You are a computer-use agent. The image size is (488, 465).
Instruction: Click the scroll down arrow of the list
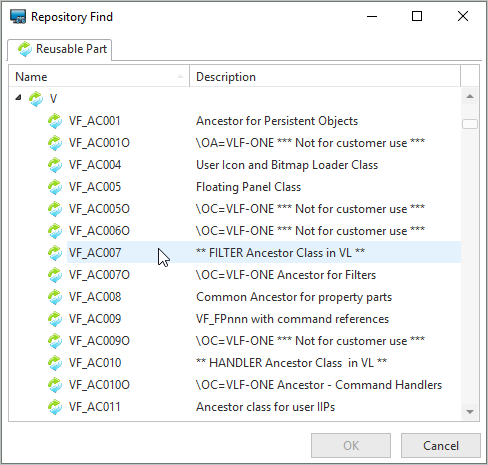(470, 412)
